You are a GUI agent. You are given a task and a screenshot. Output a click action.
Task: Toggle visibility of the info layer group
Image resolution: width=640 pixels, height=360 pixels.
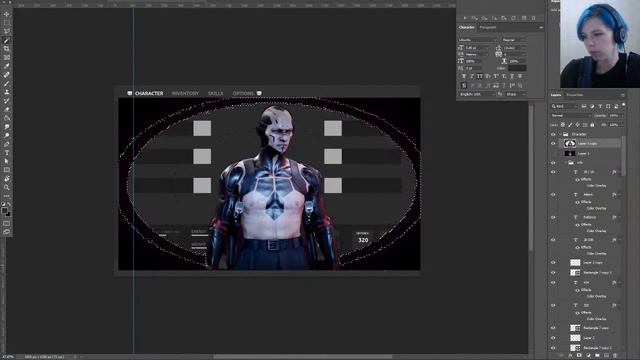point(553,163)
